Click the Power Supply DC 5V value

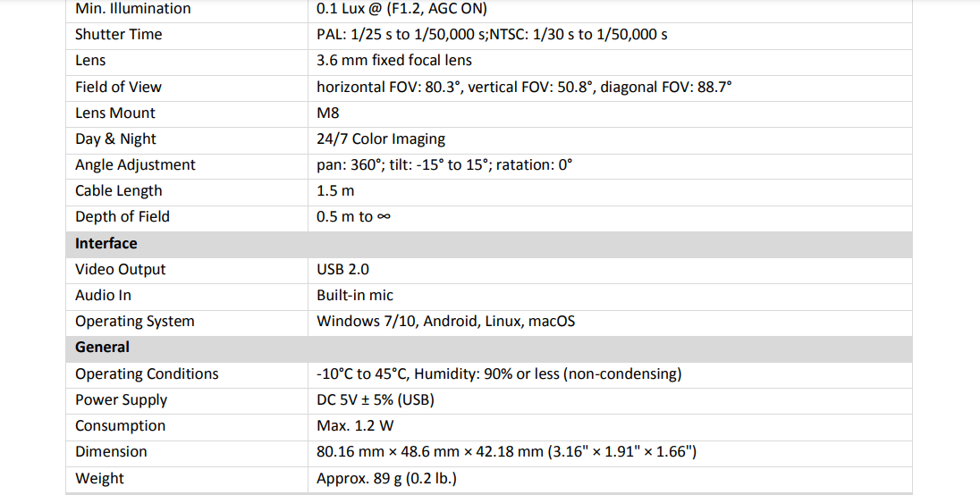(376, 399)
